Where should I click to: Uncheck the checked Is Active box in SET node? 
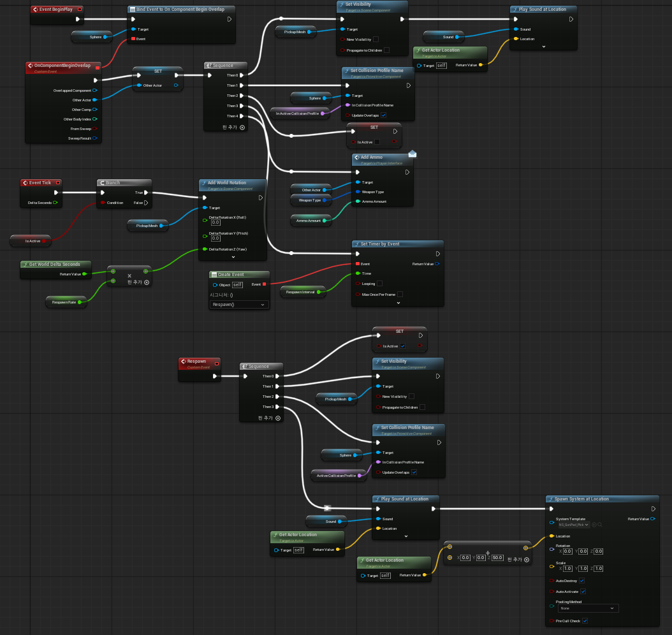coord(403,346)
